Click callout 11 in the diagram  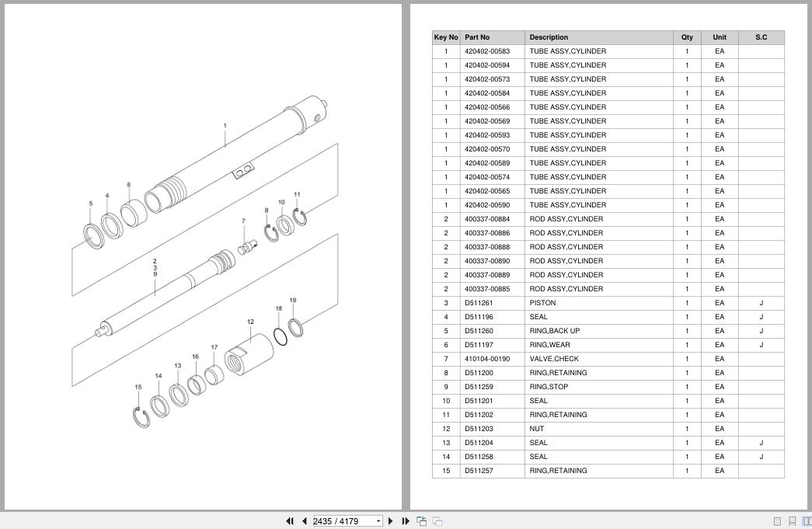tap(297, 195)
